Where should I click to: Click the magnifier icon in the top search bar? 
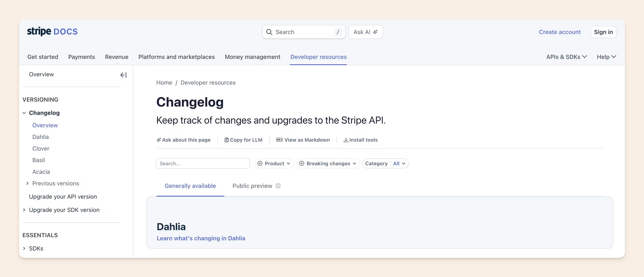click(x=269, y=32)
